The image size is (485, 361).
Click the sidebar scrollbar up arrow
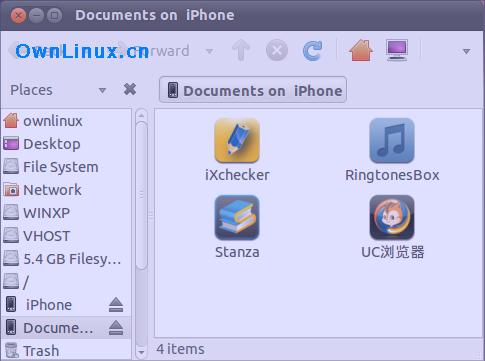(x=141, y=115)
